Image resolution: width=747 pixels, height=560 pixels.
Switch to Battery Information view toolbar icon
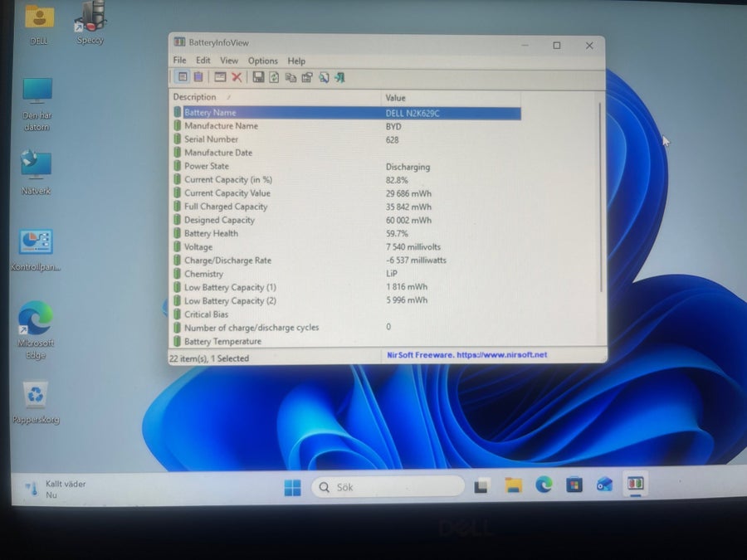183,76
